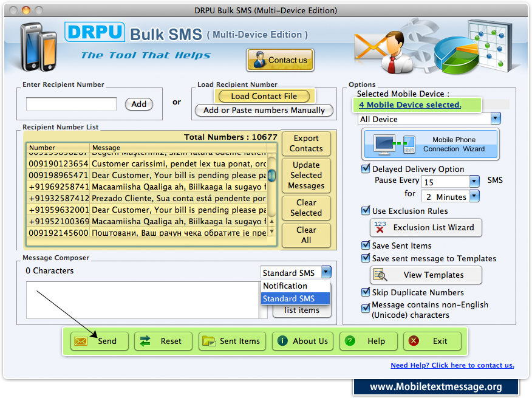This screenshot has height=398, width=532.
Task: Click the Message column header
Action: [178, 148]
